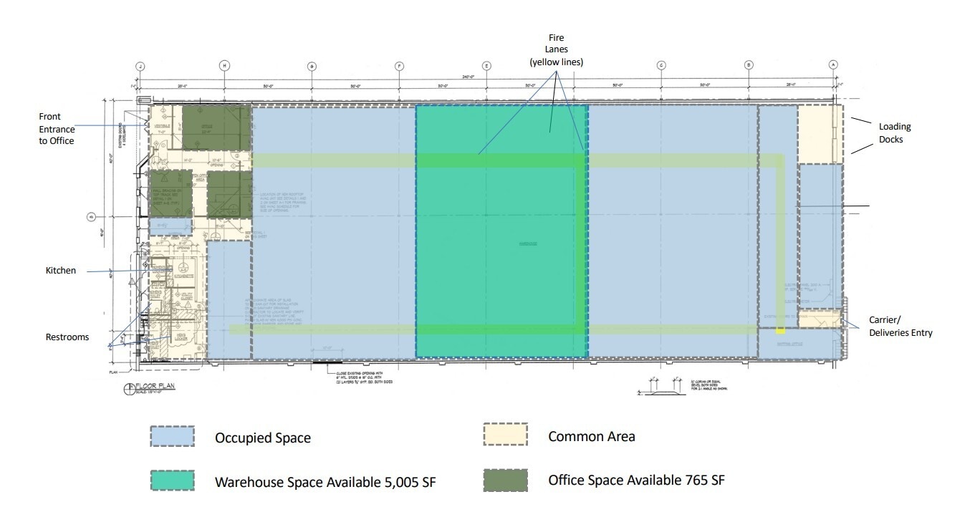Open the Restrooms label
The width and height of the screenshot is (980, 507).
point(69,337)
